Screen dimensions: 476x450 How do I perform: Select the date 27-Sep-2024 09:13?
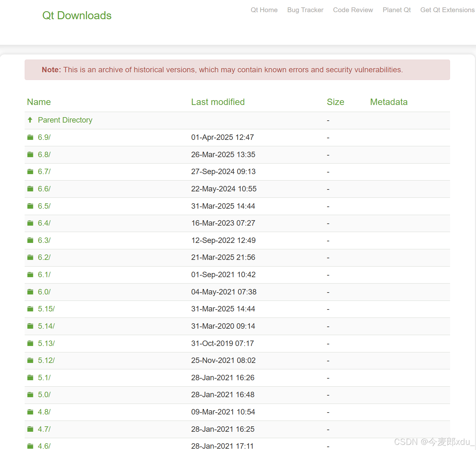pyautogui.click(x=223, y=172)
